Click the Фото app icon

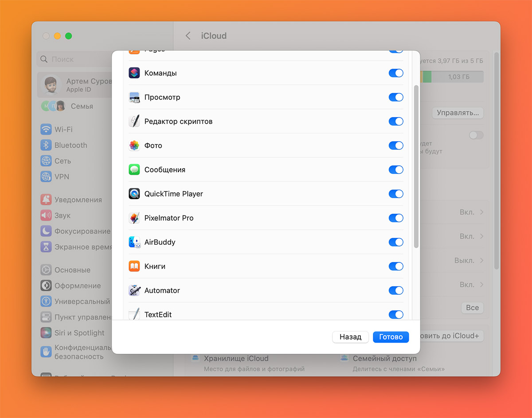tap(134, 145)
